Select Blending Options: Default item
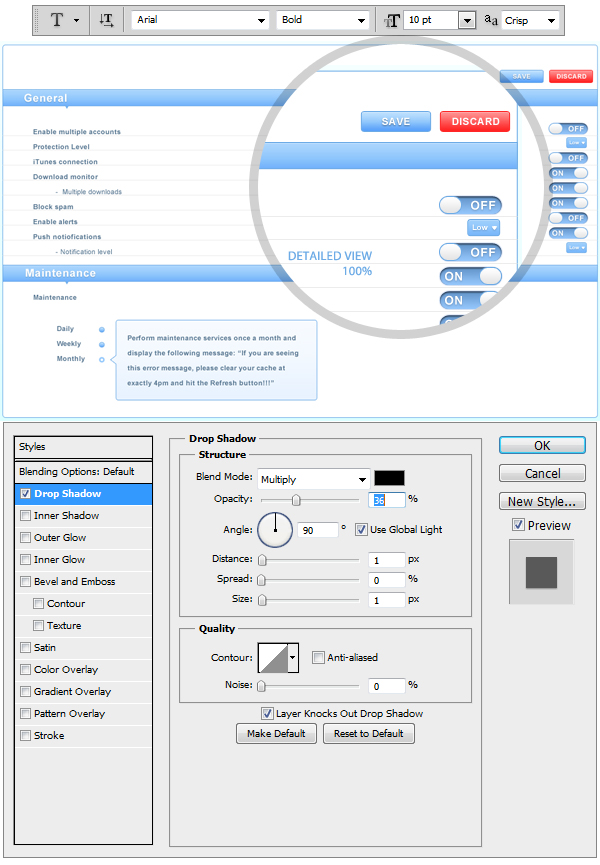This screenshot has height=865, width=600. click(76, 472)
